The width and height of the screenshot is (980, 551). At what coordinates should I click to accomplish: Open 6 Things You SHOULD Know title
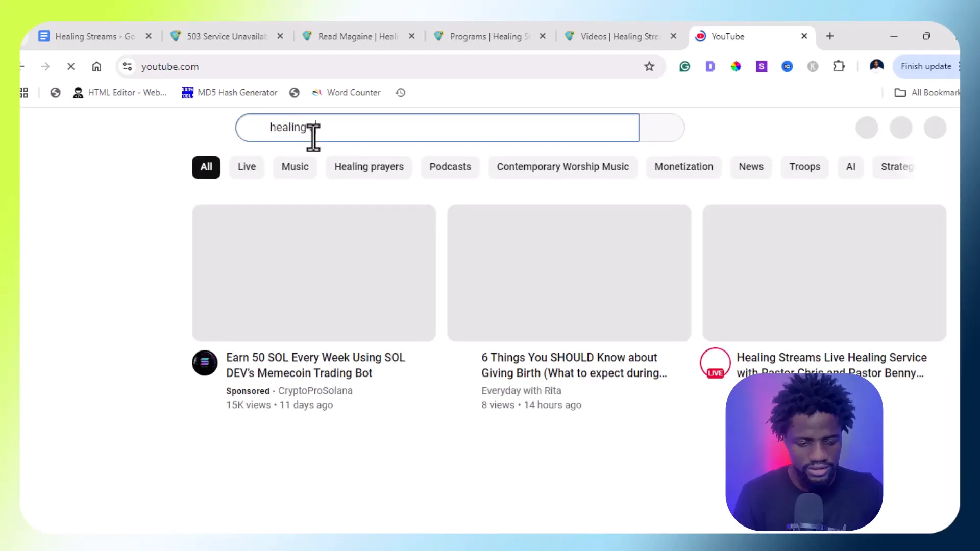[x=574, y=365]
